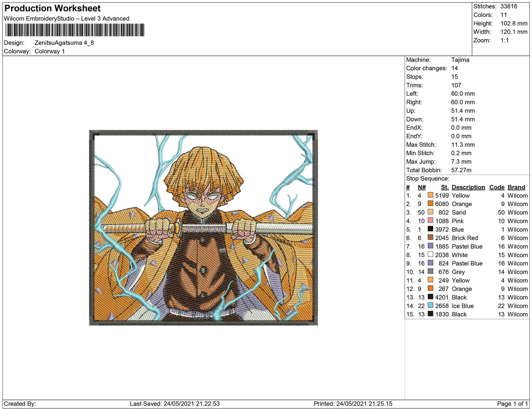532x409 pixels.
Task: Select the White color swatch
Action: click(x=430, y=254)
